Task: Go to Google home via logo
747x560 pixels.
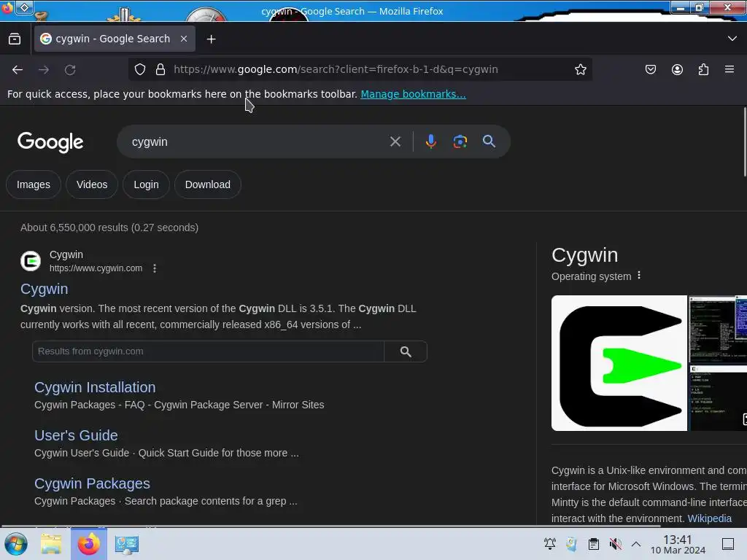Action: 50,142
